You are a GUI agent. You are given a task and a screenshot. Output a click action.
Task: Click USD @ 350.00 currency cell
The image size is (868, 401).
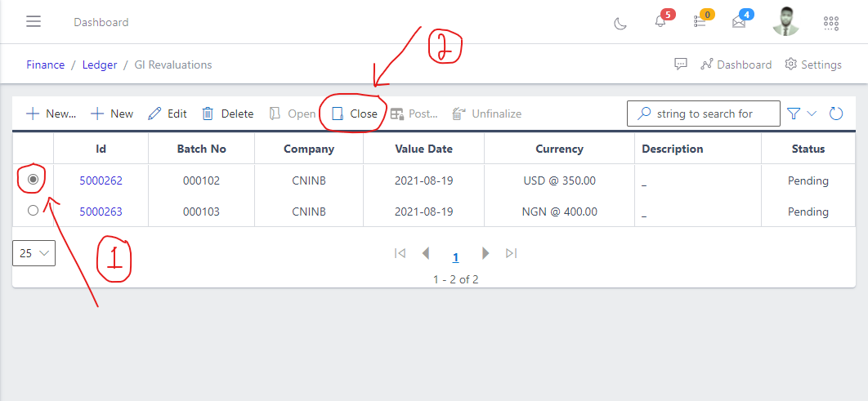coord(559,180)
